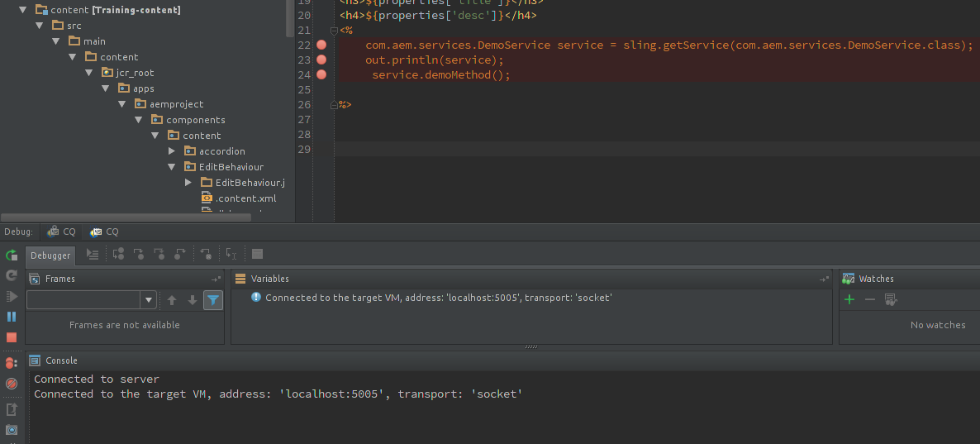Image resolution: width=980 pixels, height=444 pixels.
Task: Click the camera icon for thread dump
Action: coord(12,430)
